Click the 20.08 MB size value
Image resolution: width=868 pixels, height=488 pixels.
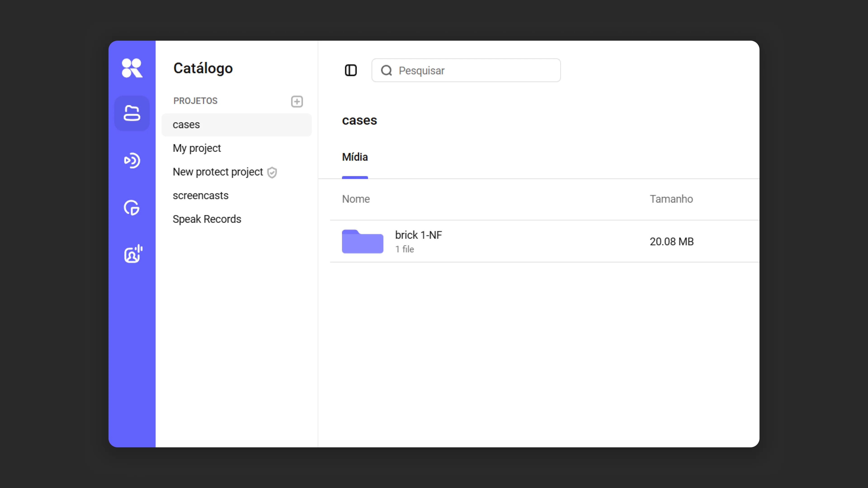coord(672,242)
